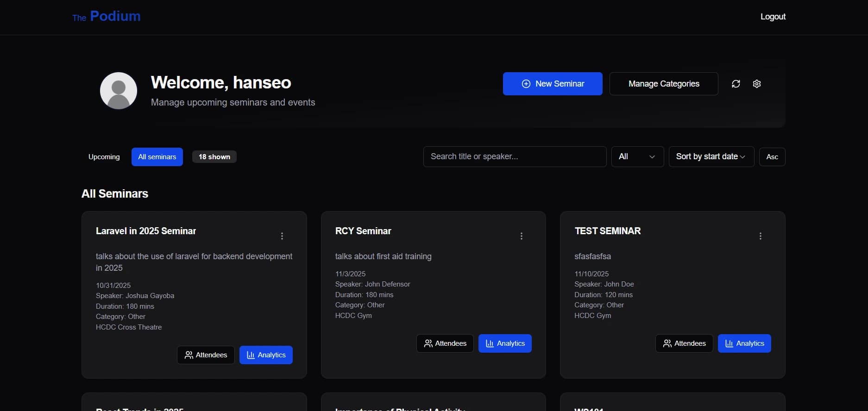Viewport: 868px width, 411px height.
Task: Click the New Seminar button
Action: (x=553, y=84)
